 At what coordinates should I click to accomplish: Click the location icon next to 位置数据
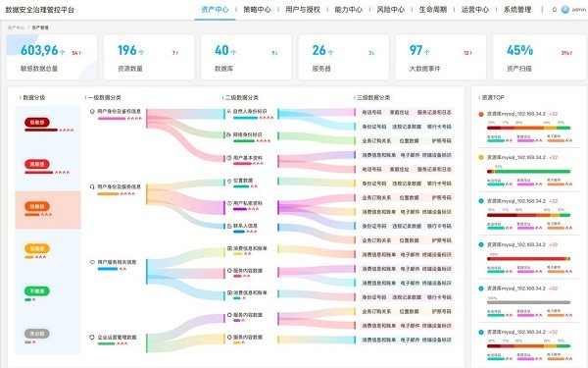[x=229, y=181]
